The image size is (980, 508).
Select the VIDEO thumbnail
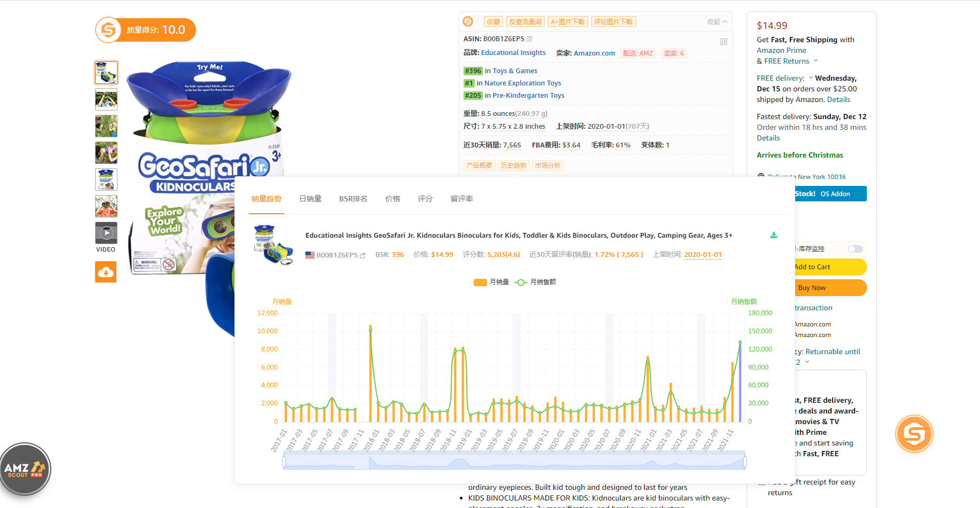(x=106, y=233)
